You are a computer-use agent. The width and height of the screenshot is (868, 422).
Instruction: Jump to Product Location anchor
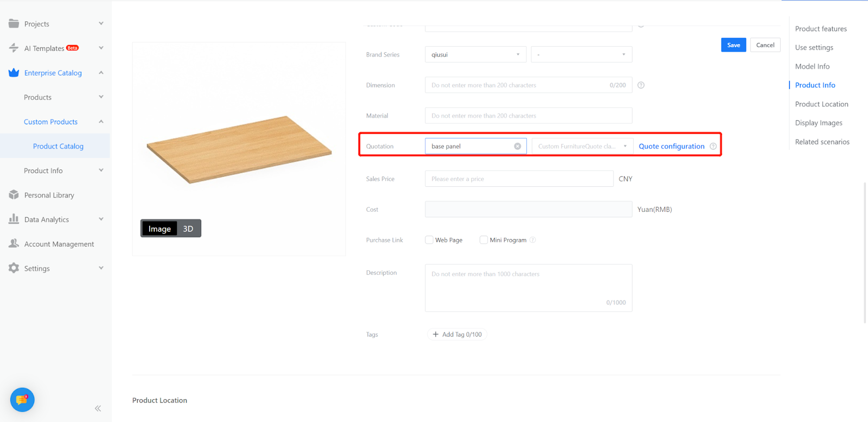(822, 104)
